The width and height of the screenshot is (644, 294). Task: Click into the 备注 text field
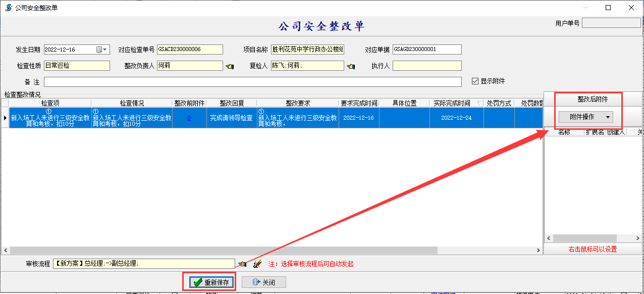(x=252, y=82)
